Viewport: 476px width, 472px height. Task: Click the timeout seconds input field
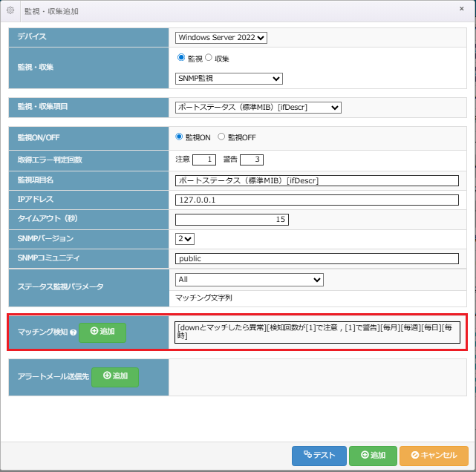232,219
